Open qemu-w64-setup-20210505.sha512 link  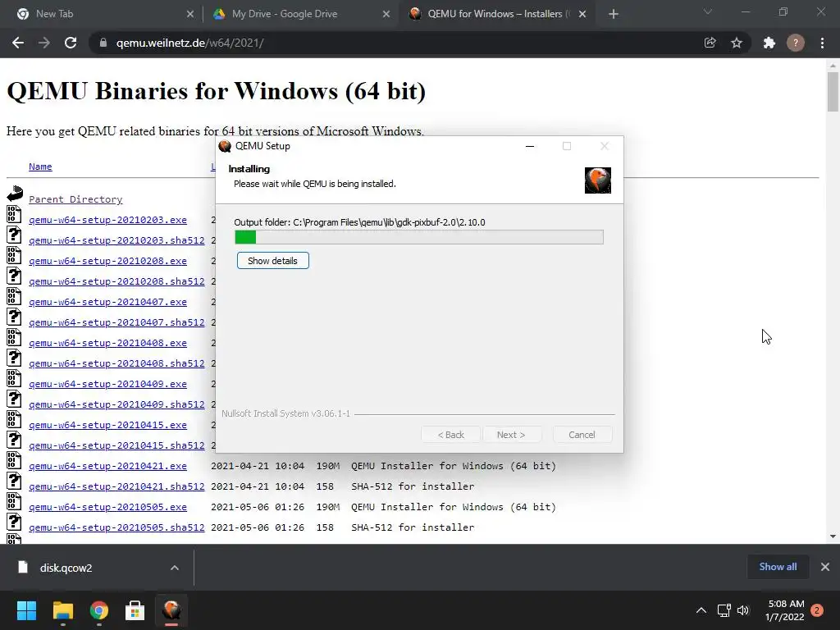coord(116,527)
